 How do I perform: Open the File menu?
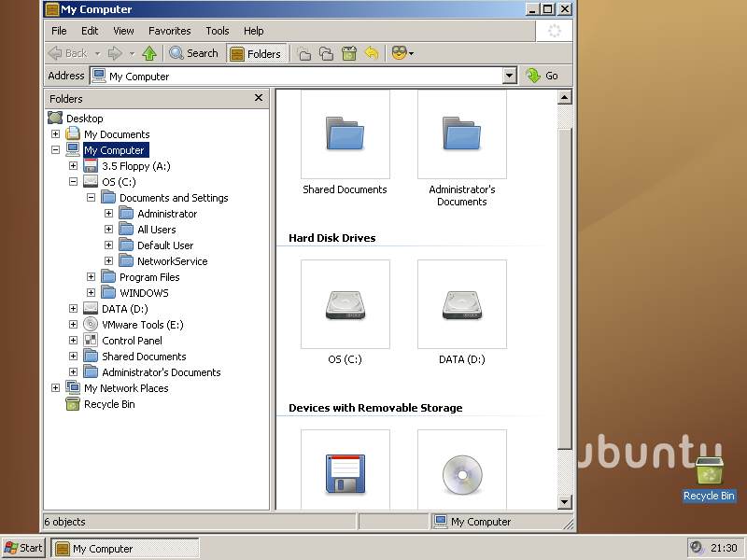point(59,31)
